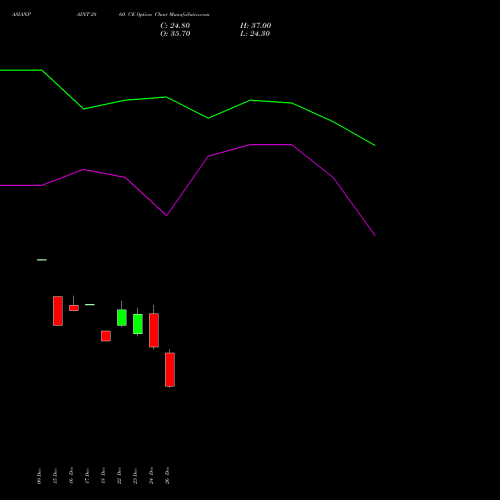Click the green candle for 23 Dec
Viewport: 500px width, 500px height.
(x=138, y=324)
